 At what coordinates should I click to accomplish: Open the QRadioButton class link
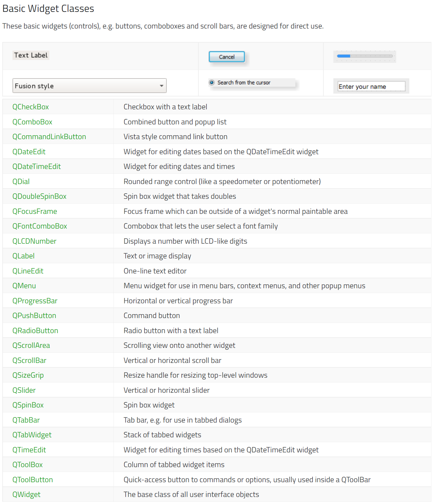[35, 331]
